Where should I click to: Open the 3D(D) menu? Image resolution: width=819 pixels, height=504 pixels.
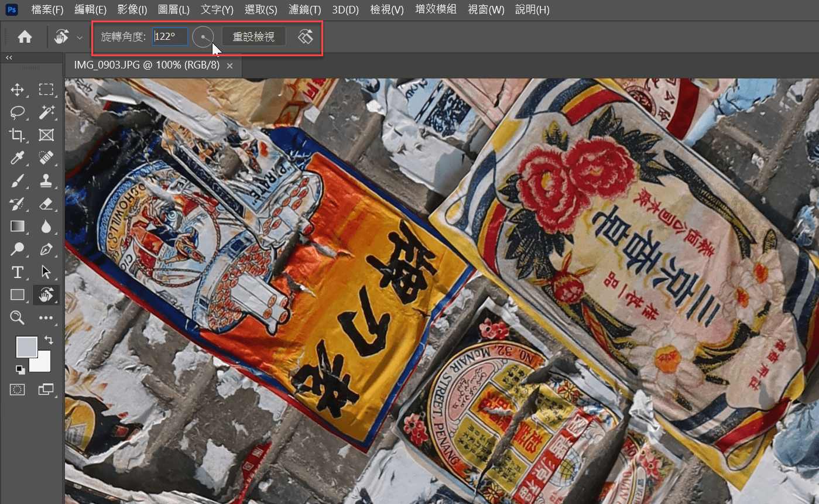coord(347,9)
